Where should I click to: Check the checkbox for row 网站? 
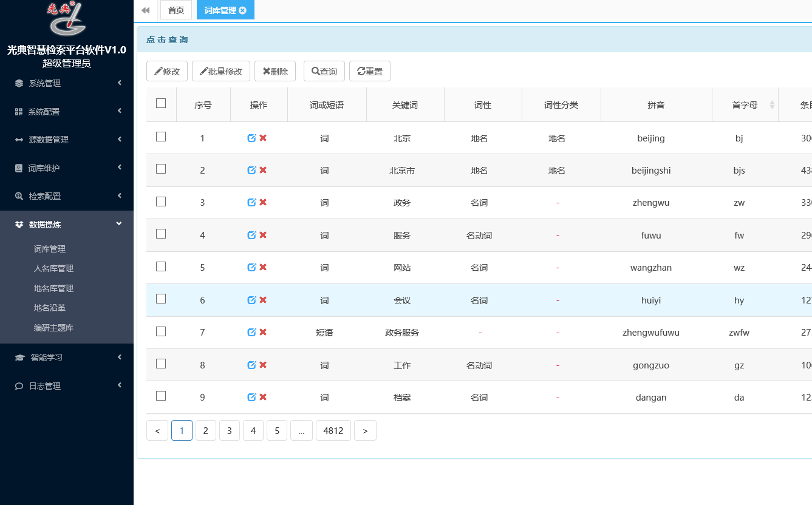(x=161, y=266)
